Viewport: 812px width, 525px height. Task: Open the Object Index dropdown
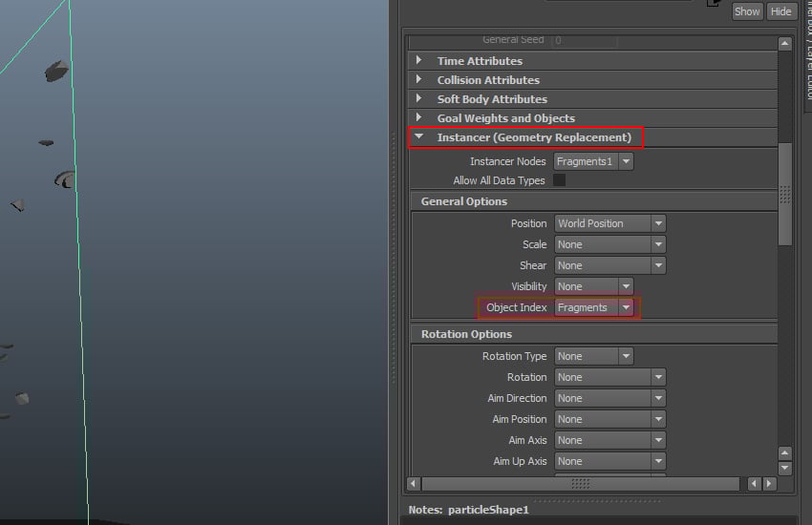click(x=594, y=307)
